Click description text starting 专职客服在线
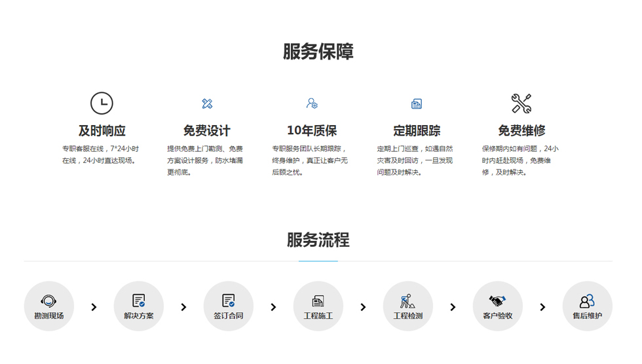This screenshot has width=642, height=364. point(101,155)
